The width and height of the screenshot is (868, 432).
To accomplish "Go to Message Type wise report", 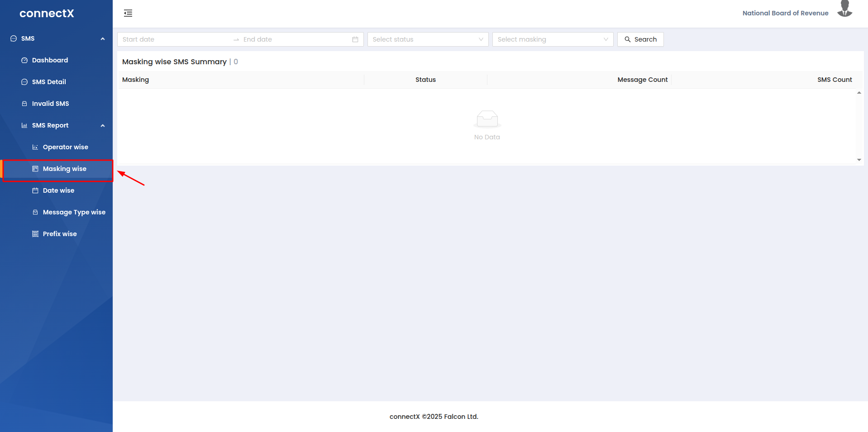I will click(x=74, y=212).
